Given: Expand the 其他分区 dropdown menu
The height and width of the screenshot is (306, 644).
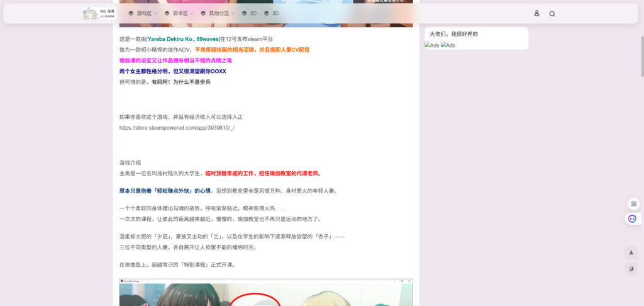Looking at the screenshot, I should [x=217, y=13].
